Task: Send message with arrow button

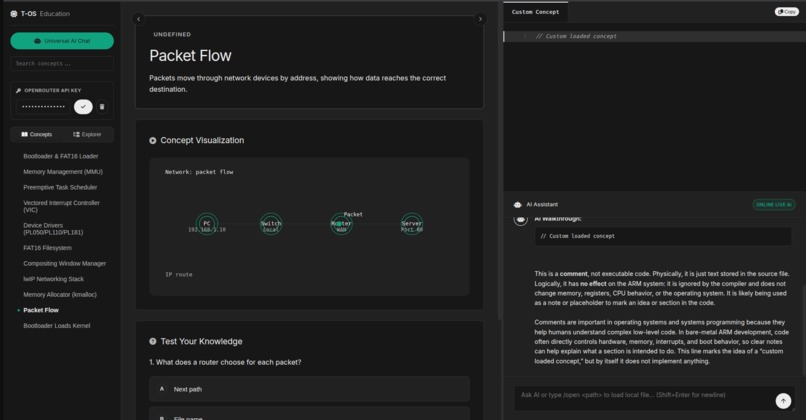Action: pyautogui.click(x=783, y=401)
